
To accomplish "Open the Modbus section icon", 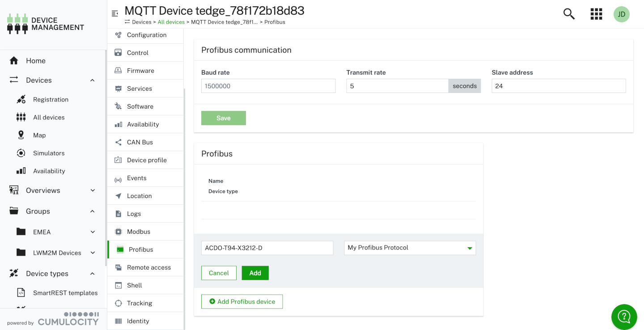I will (119, 231).
